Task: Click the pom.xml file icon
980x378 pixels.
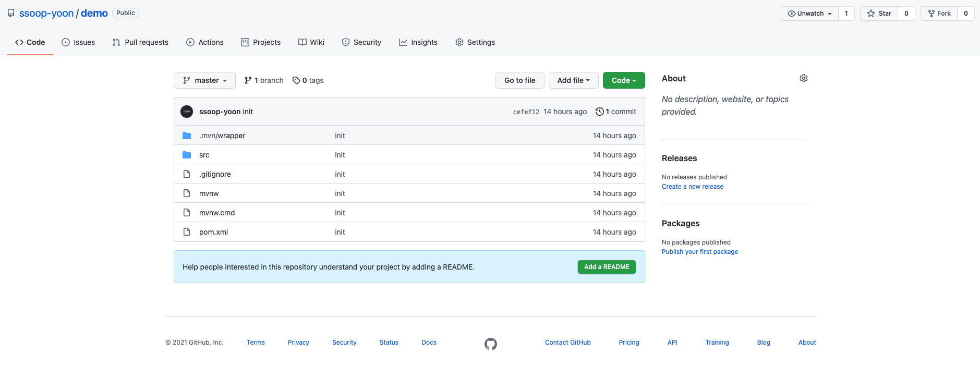Action: 187,232
